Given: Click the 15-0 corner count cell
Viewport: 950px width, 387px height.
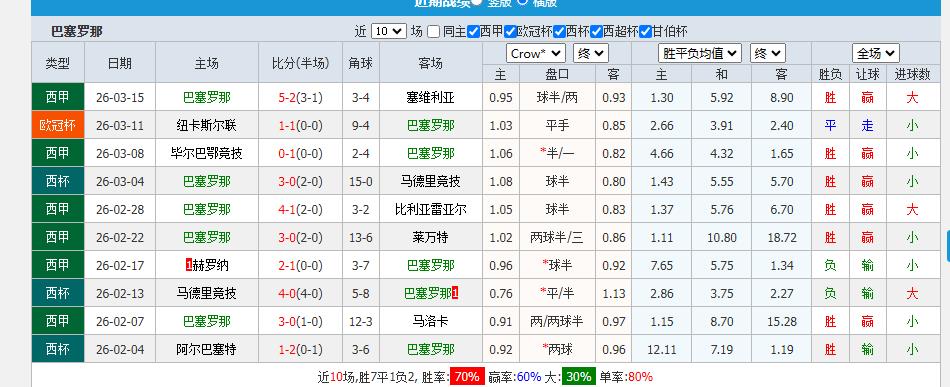Looking at the screenshot, I should (x=360, y=181).
